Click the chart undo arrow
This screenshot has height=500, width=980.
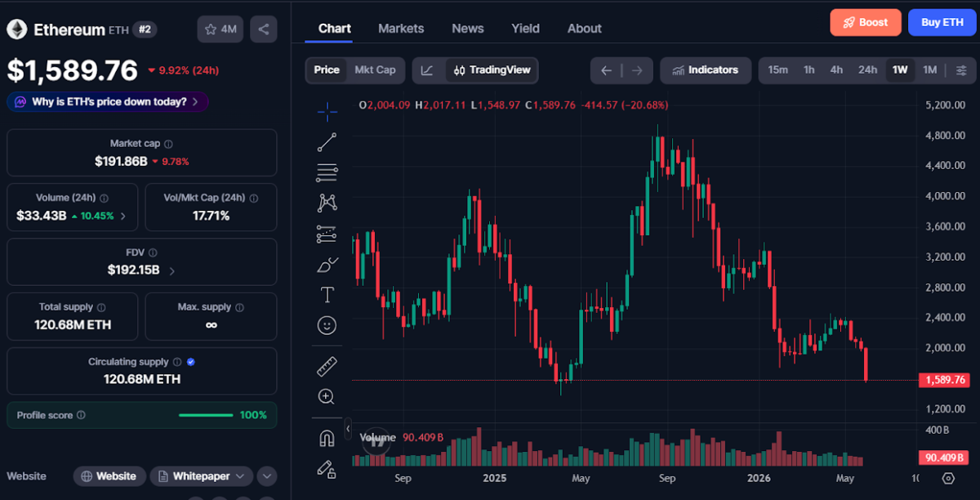pyautogui.click(x=606, y=70)
